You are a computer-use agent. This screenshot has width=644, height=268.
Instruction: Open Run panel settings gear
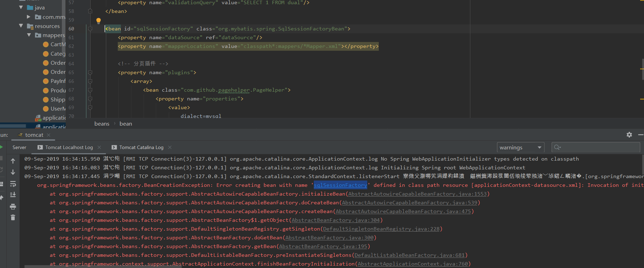point(629,135)
